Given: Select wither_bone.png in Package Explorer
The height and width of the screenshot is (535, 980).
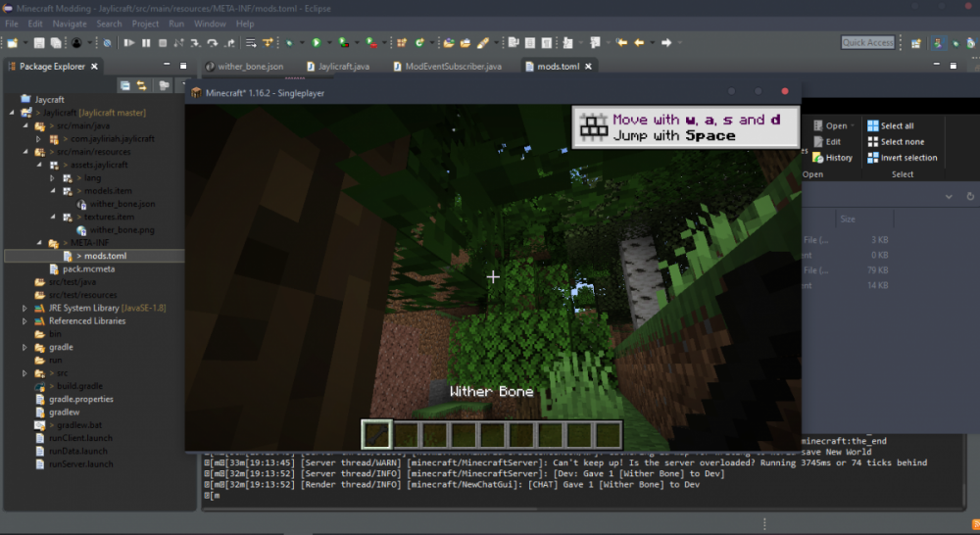Looking at the screenshot, I should pos(116,230).
